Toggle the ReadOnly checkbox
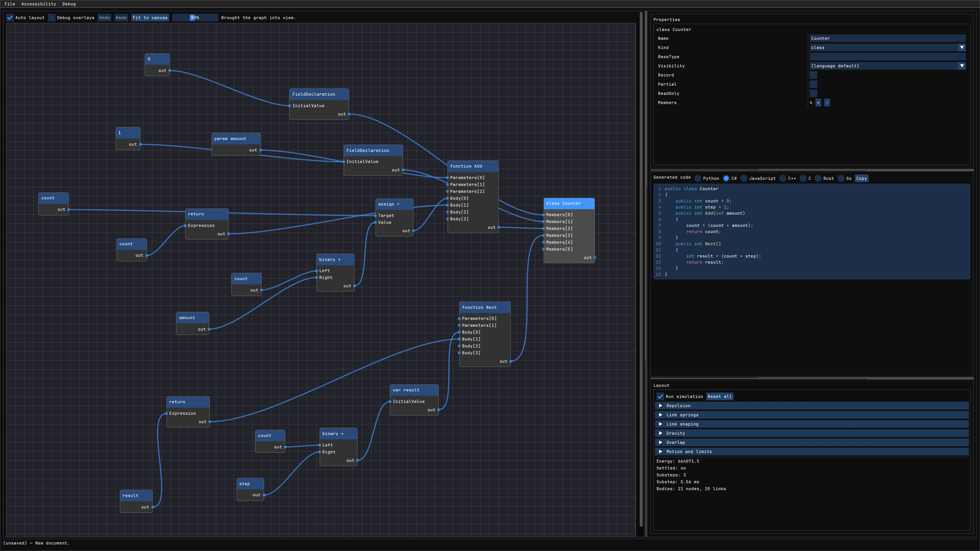This screenshot has width=980, height=551. click(x=813, y=93)
